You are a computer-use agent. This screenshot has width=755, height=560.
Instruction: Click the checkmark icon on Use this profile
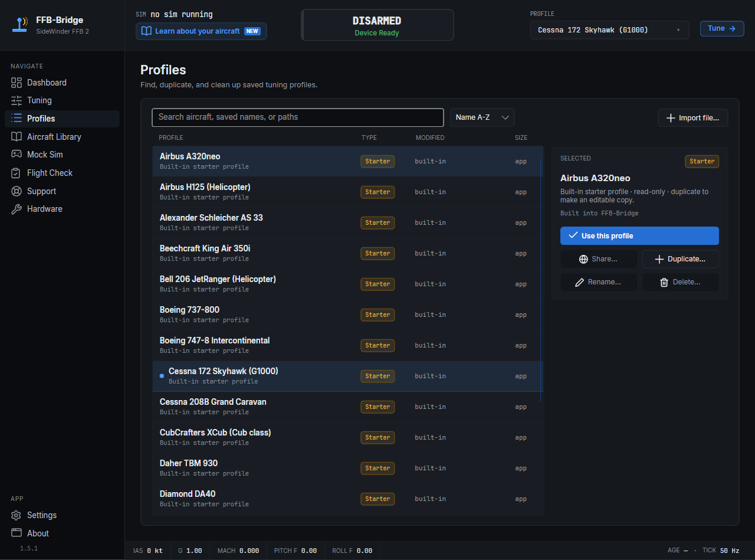click(x=573, y=235)
